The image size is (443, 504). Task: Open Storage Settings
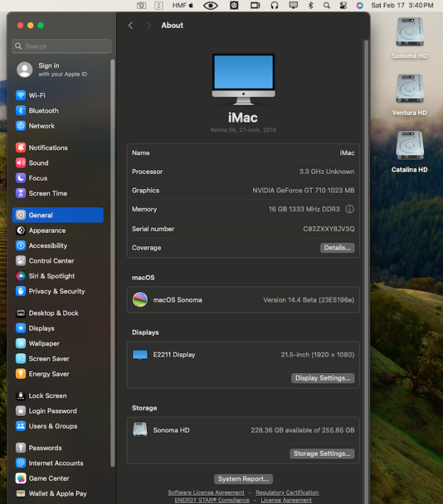click(322, 454)
